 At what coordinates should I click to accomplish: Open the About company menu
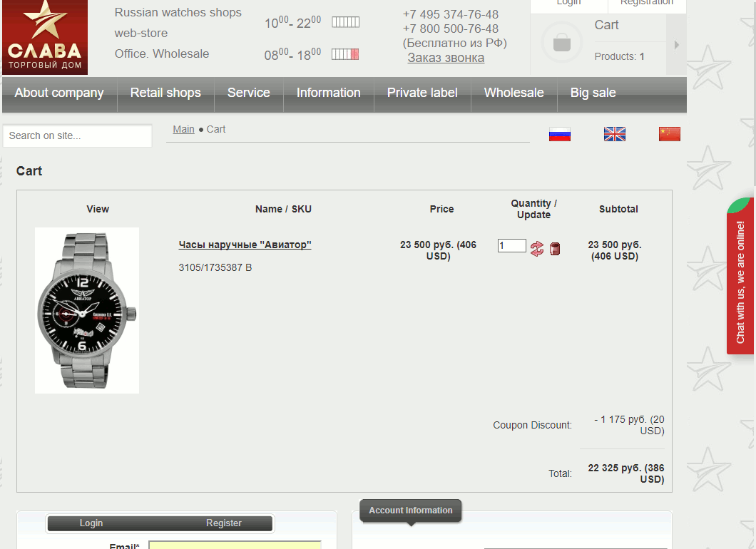59,93
